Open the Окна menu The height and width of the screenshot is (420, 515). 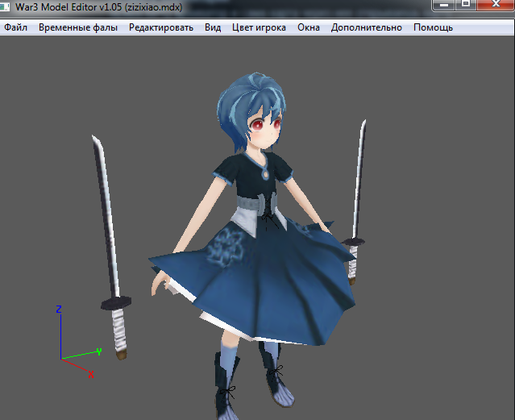(x=309, y=27)
